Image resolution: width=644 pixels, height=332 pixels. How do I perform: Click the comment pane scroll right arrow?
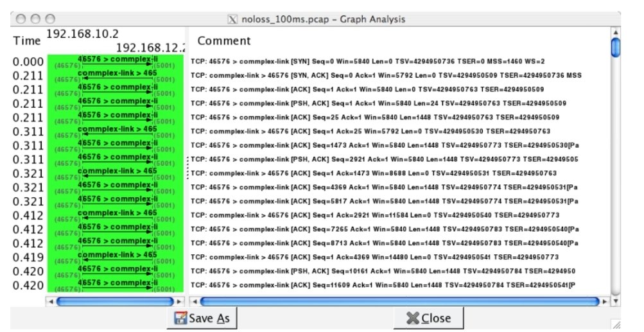pyautogui.click(x=605, y=302)
